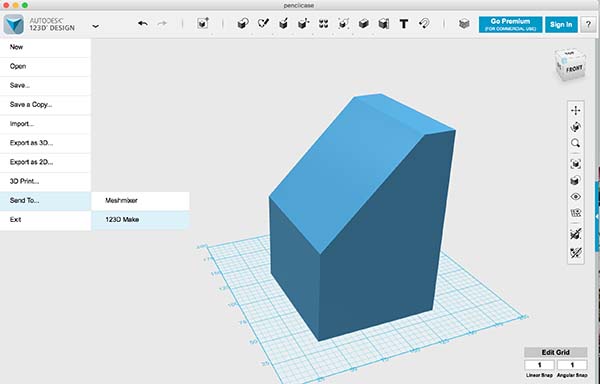
Task: Redo the last undone action
Action: (x=162, y=24)
